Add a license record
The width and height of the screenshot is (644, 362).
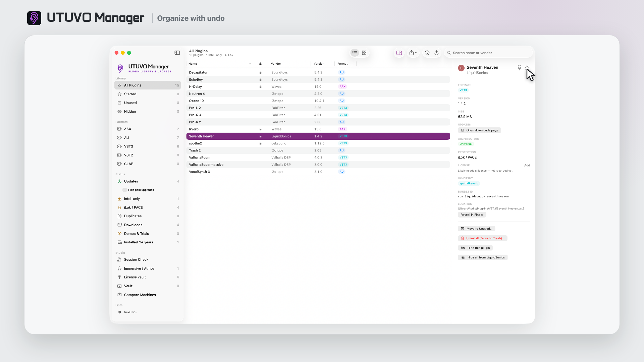[x=527, y=165]
